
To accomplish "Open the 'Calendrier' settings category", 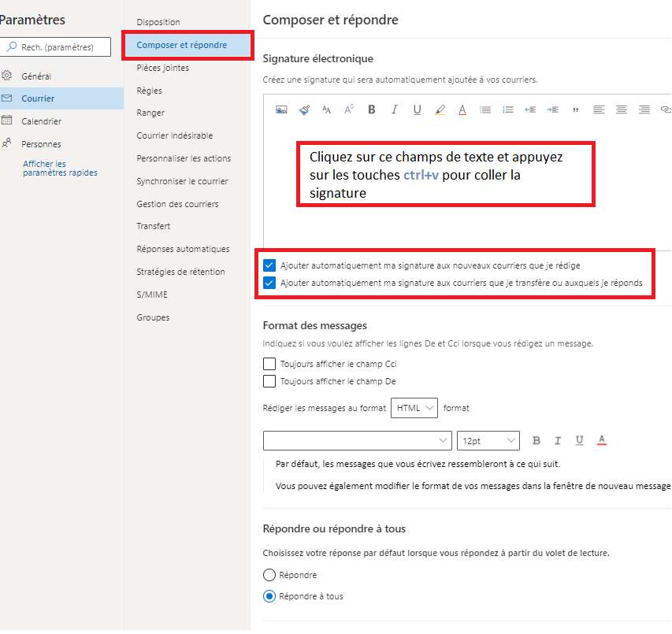I will coord(41,121).
